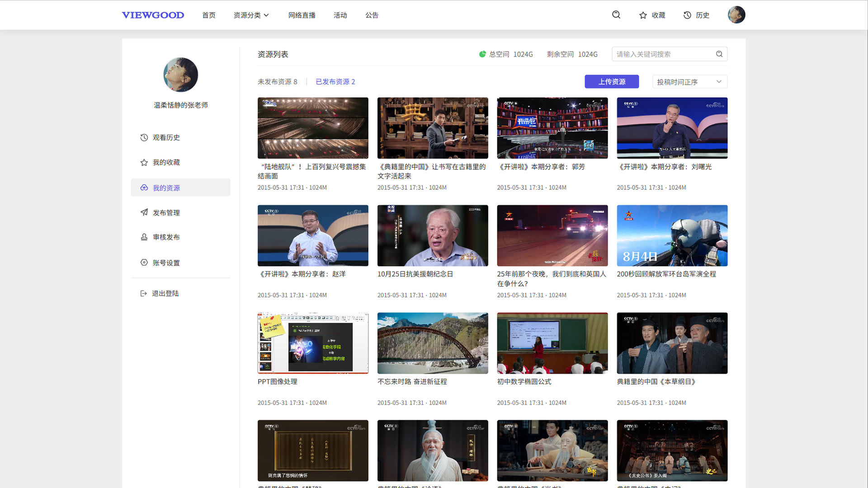Image resolution: width=868 pixels, height=488 pixels.
Task: Go to 首页 in navigation
Action: tap(209, 15)
